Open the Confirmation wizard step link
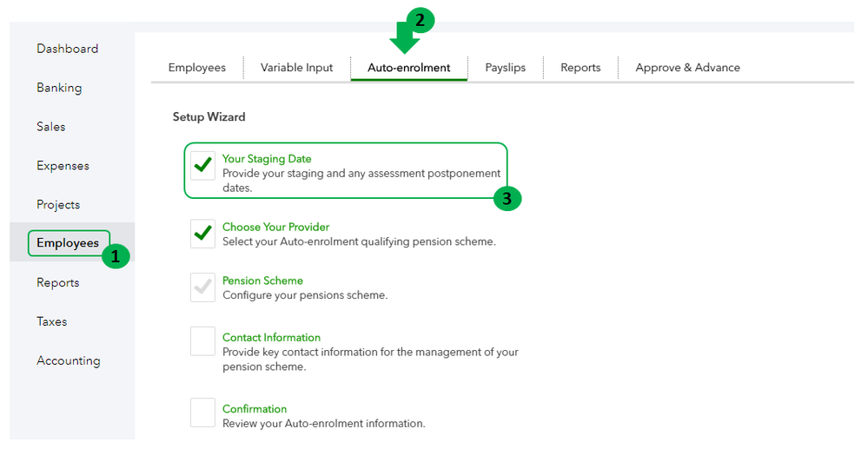 [255, 409]
